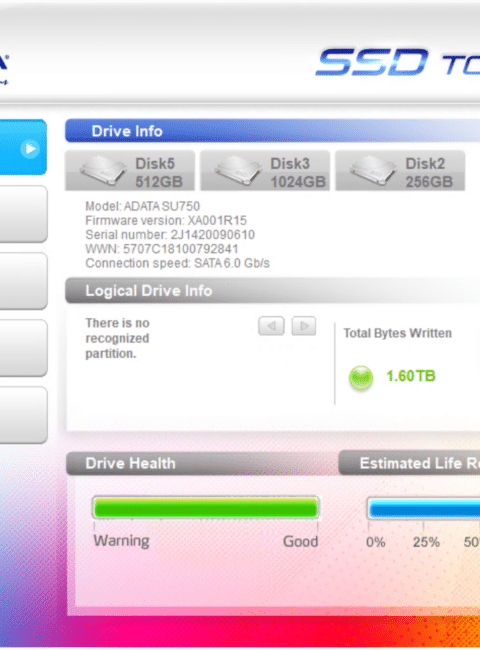Click the SSD logo title
The image size is (480, 650).
pyautogui.click(x=372, y=63)
